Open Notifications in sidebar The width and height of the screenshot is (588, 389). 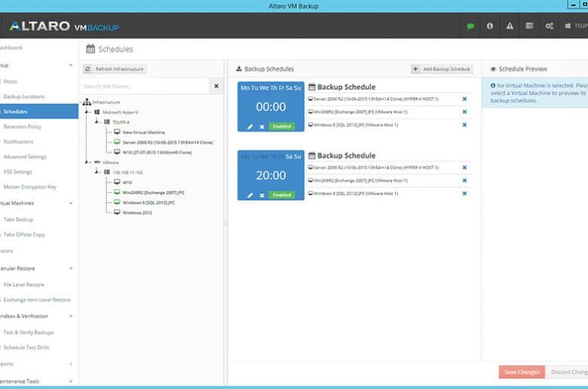(18, 142)
